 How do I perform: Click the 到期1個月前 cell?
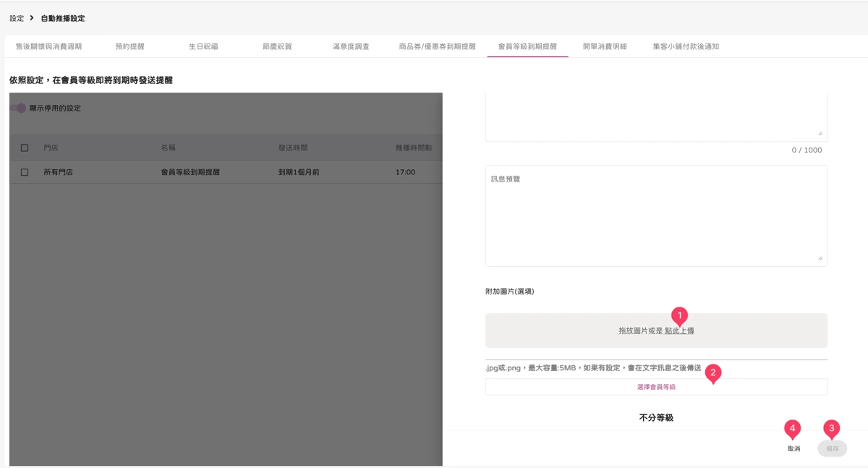[x=299, y=172]
